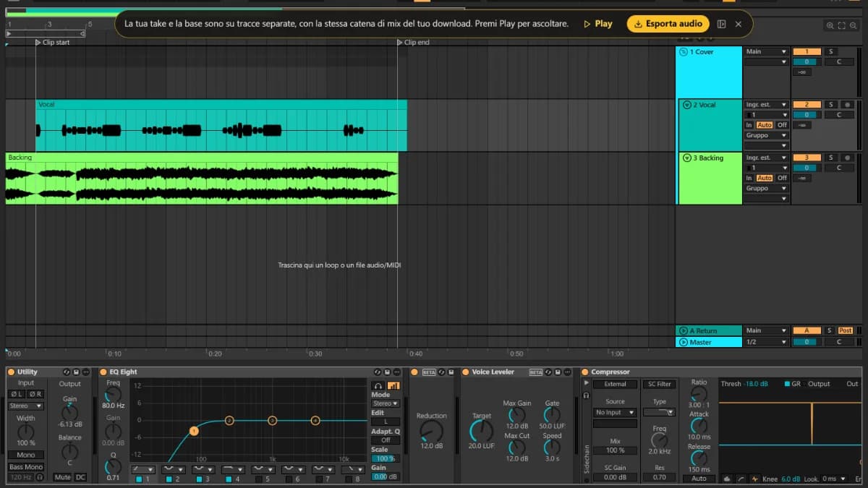Click the EQ Eight hot-swap icon
The image size is (868, 488).
378,372
